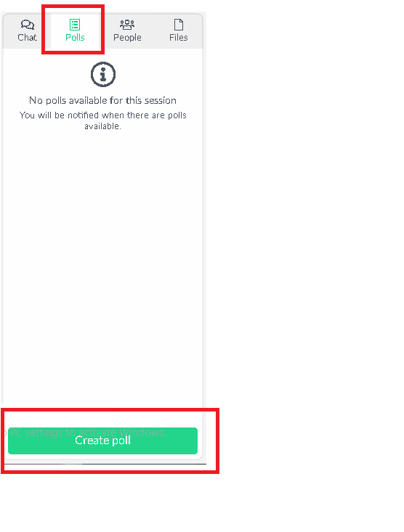Viewport: 404px width, 532px height.
Task: Switch to the Chat tab label
Action: tap(27, 37)
